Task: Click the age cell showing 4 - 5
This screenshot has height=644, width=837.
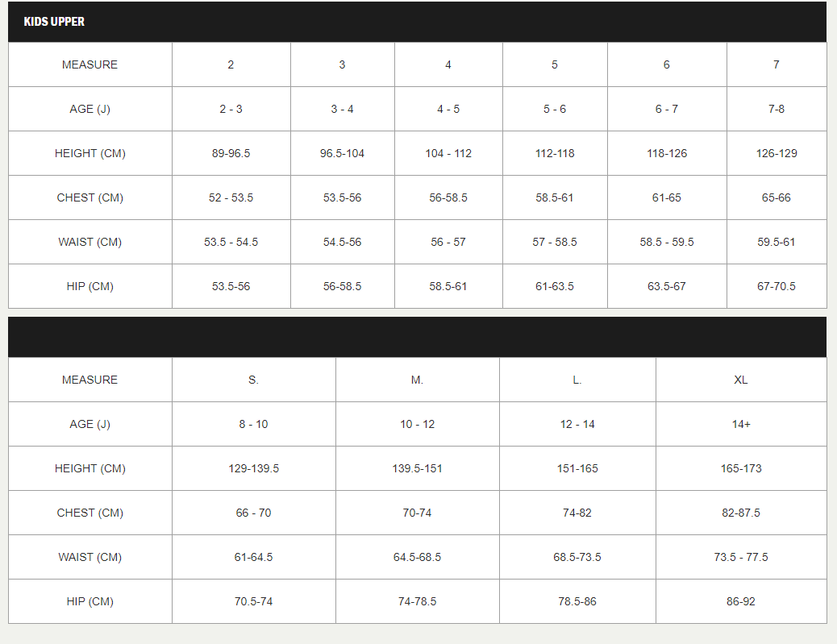Action: (x=448, y=109)
